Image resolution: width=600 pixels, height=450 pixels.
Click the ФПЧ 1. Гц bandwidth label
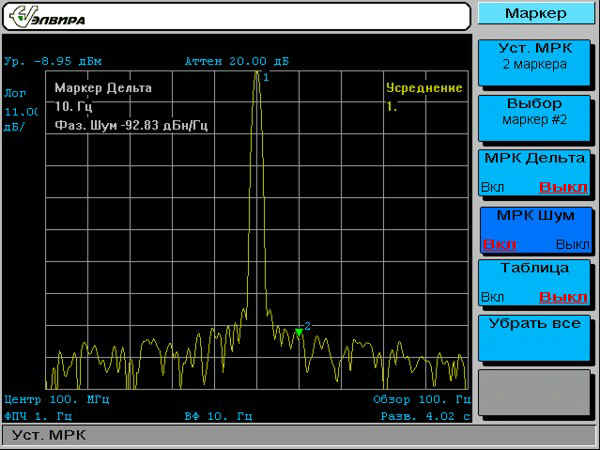point(38,416)
